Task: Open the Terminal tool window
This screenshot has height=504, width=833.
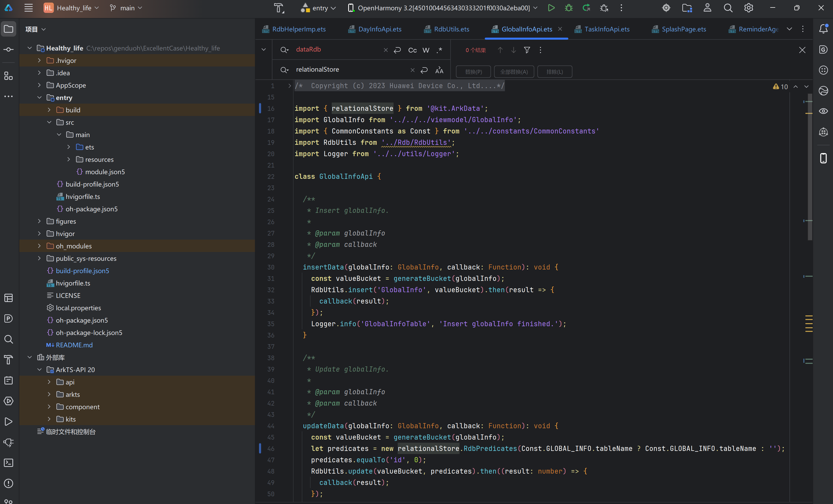Action: [9, 463]
